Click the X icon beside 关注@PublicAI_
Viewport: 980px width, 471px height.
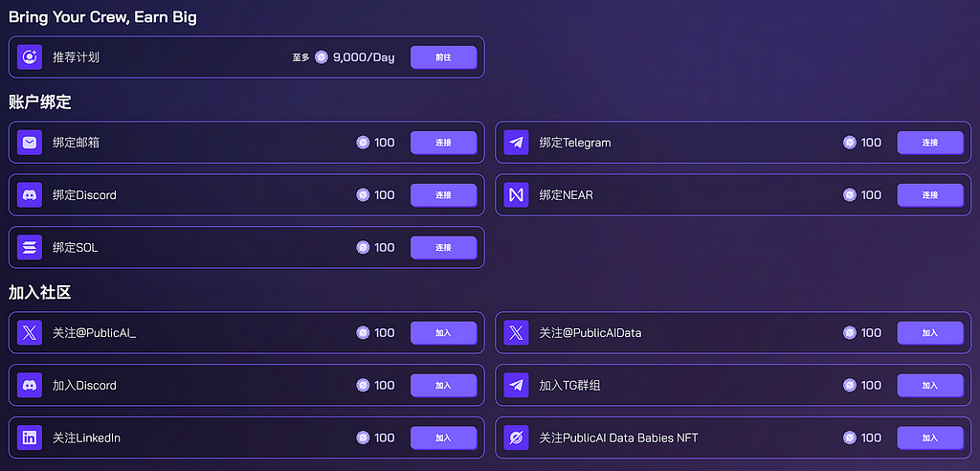pyautogui.click(x=30, y=333)
